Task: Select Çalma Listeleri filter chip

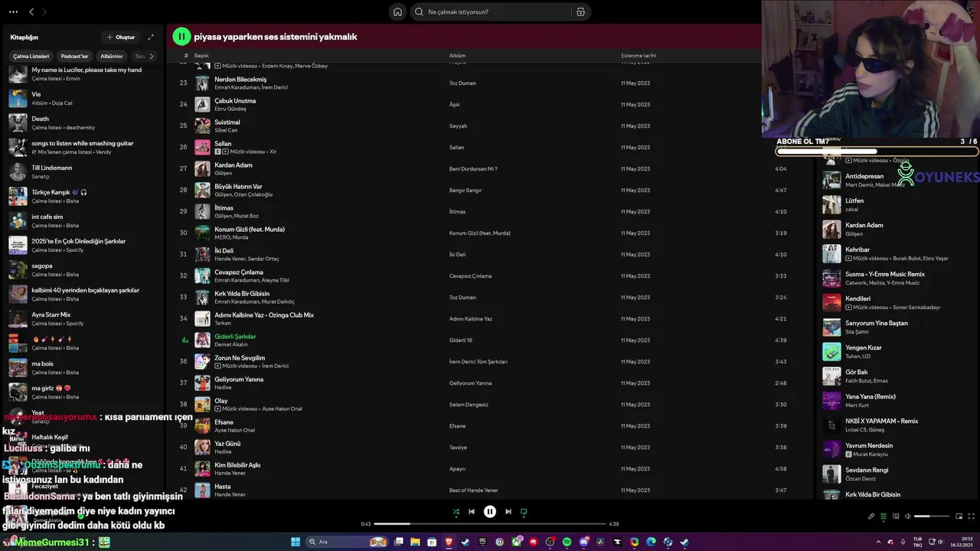Action: [31, 56]
